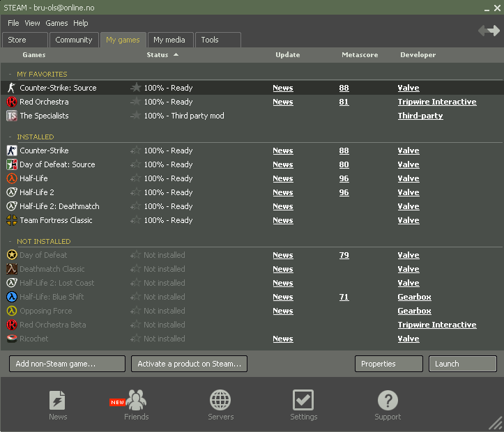This screenshot has height=432, width=504.
Task: Switch to the My media tab
Action: (x=170, y=40)
